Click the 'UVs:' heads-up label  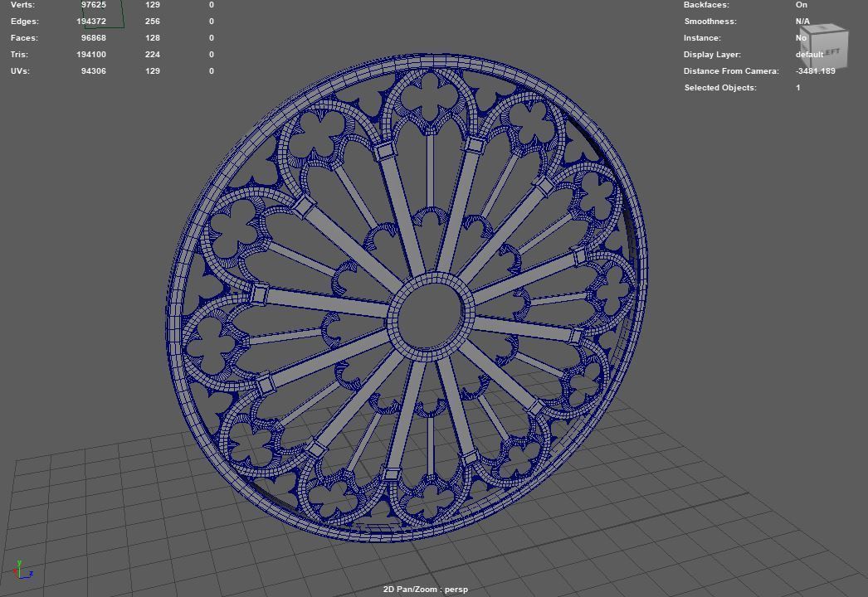click(x=20, y=70)
